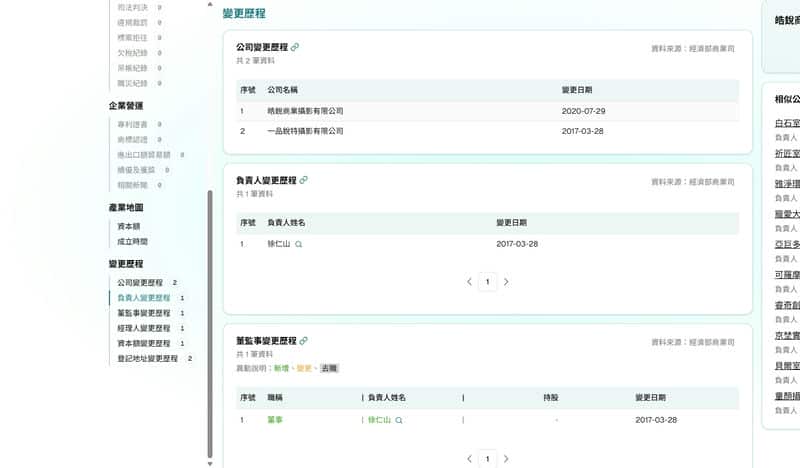Navigate to 登記地址變更歷程 sidebar entry
Image resolution: width=800 pixels, height=468 pixels.
click(x=147, y=358)
